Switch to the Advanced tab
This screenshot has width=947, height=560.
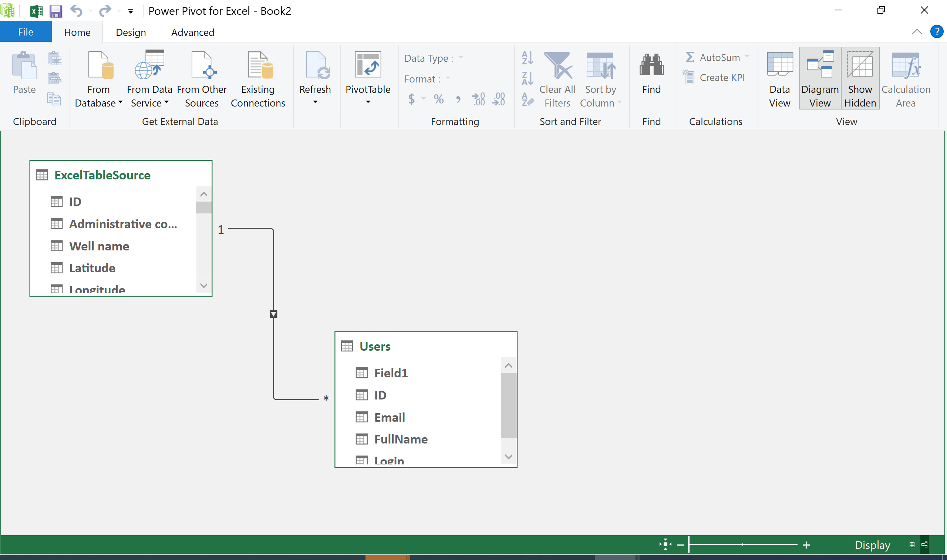pyautogui.click(x=192, y=33)
